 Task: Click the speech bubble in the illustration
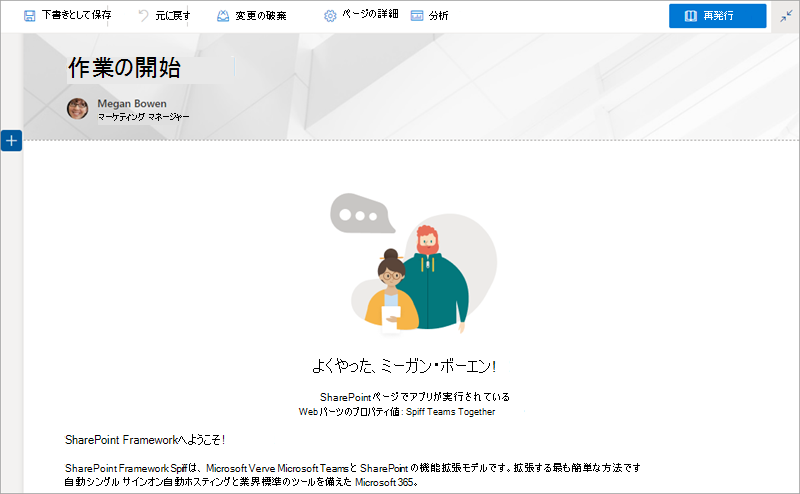coord(361,213)
